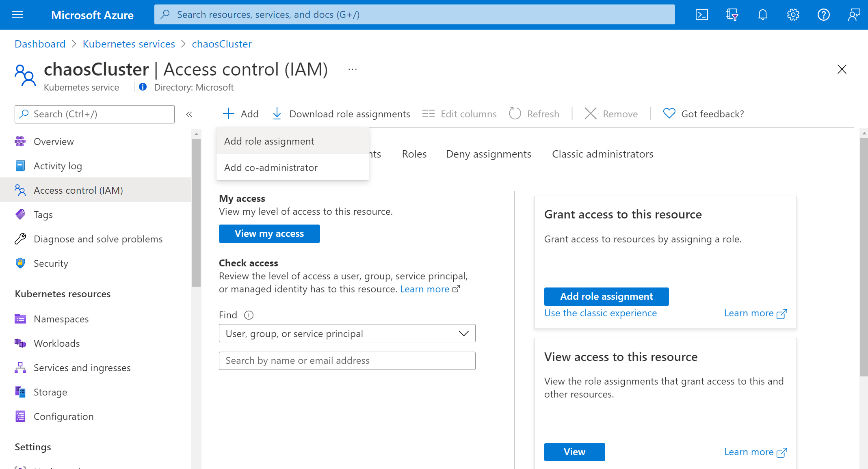Click Add role assignment blue button
Viewport: 868px width, 469px height.
pos(606,296)
